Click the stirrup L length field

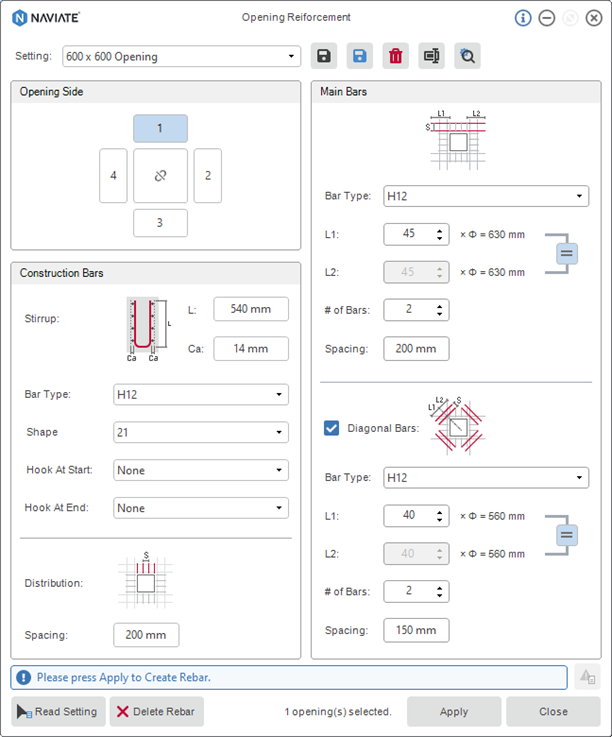tap(250, 309)
